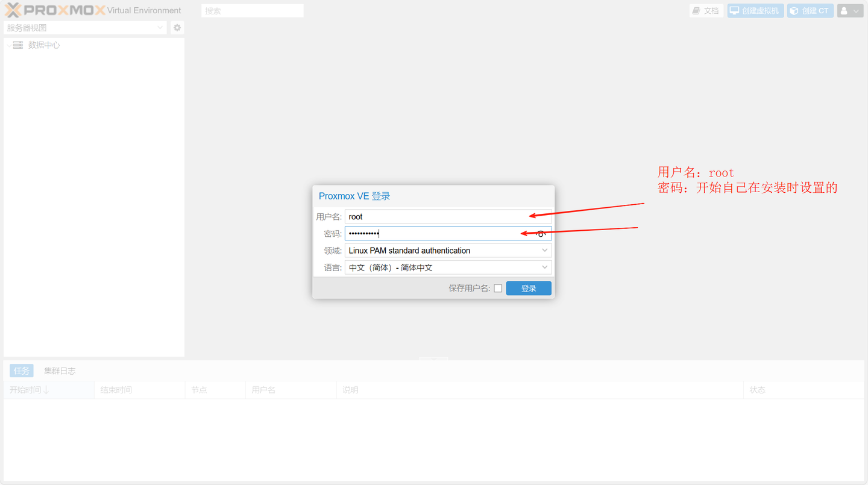Click the 用户名 column header in task table
The width and height of the screenshot is (868, 485).
coord(291,390)
